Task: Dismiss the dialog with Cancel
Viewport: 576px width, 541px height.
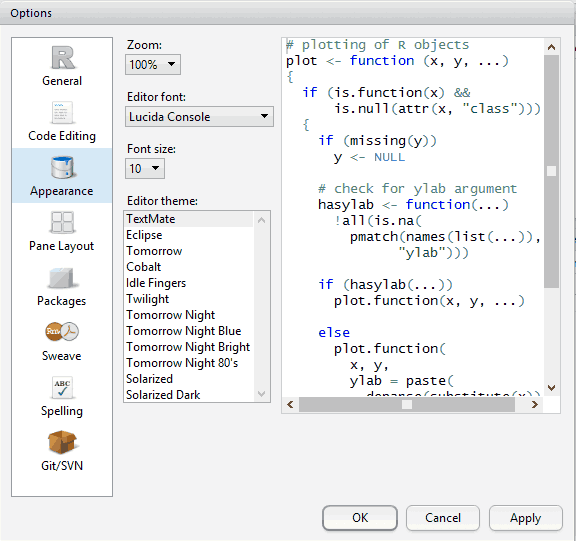Action: tap(443, 518)
